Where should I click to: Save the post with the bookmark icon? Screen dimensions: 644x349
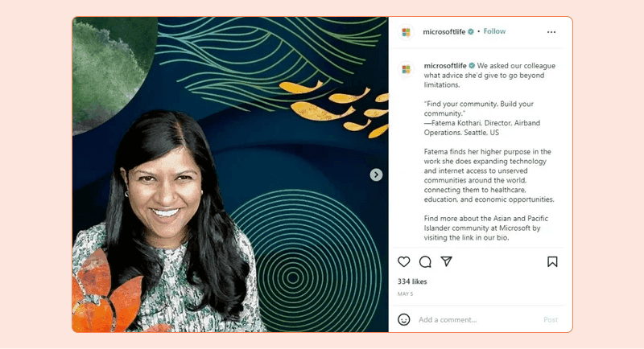tap(552, 261)
